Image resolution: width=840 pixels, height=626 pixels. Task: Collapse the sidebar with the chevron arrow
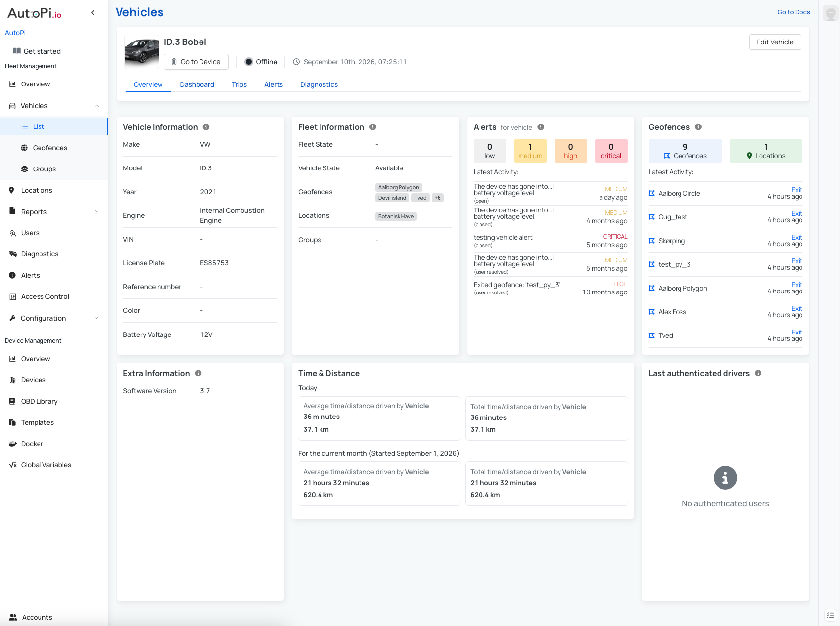[x=93, y=13]
